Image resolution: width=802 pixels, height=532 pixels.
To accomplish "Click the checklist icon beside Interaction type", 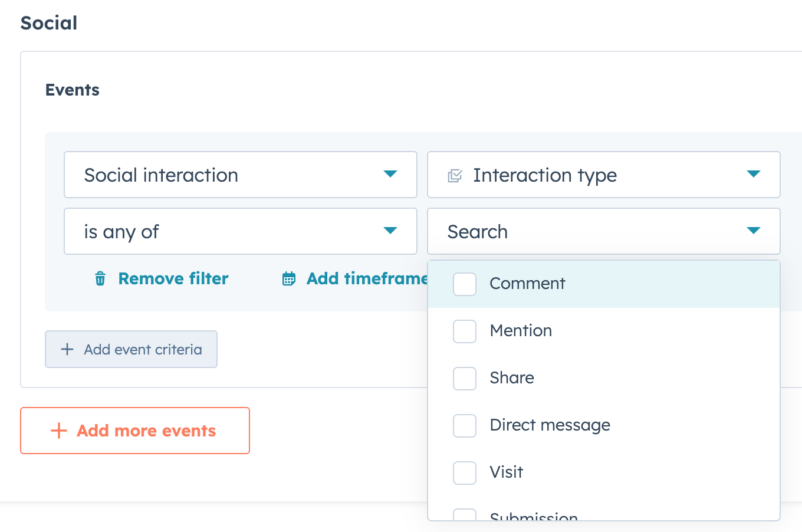I will (455, 175).
